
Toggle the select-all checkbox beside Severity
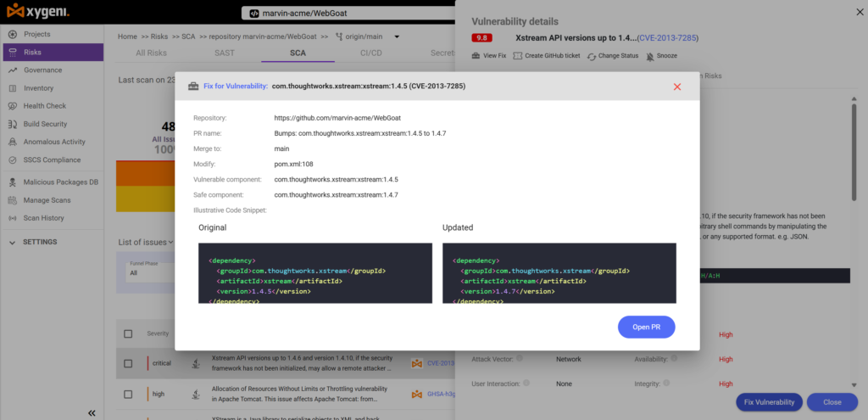pyautogui.click(x=128, y=333)
